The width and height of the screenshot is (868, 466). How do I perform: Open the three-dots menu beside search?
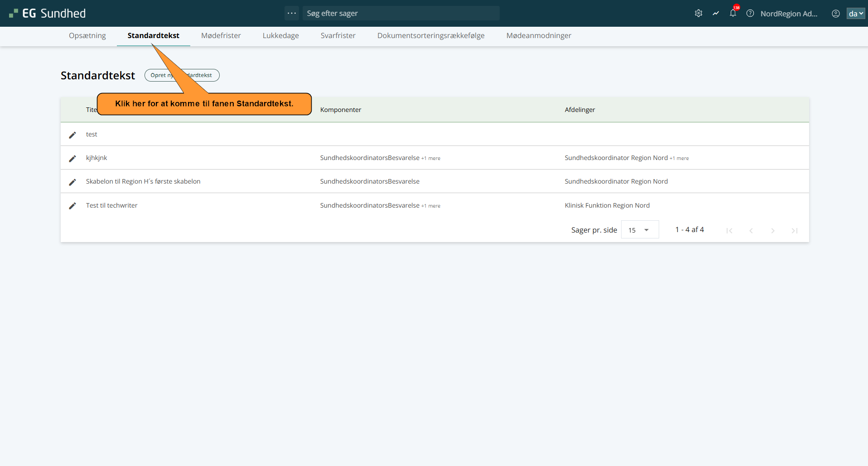[x=291, y=13]
